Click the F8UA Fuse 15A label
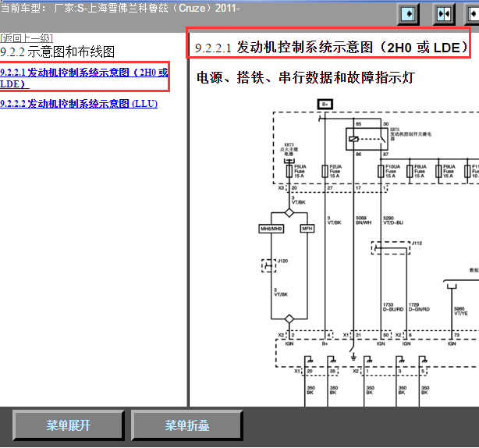This screenshot has height=448, width=479. [x=420, y=171]
